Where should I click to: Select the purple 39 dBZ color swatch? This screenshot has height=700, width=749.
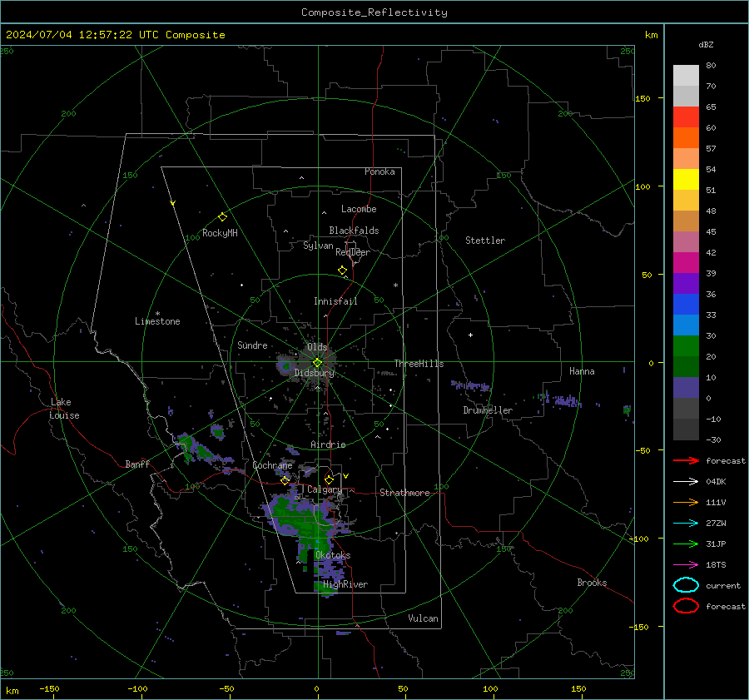[686, 283]
